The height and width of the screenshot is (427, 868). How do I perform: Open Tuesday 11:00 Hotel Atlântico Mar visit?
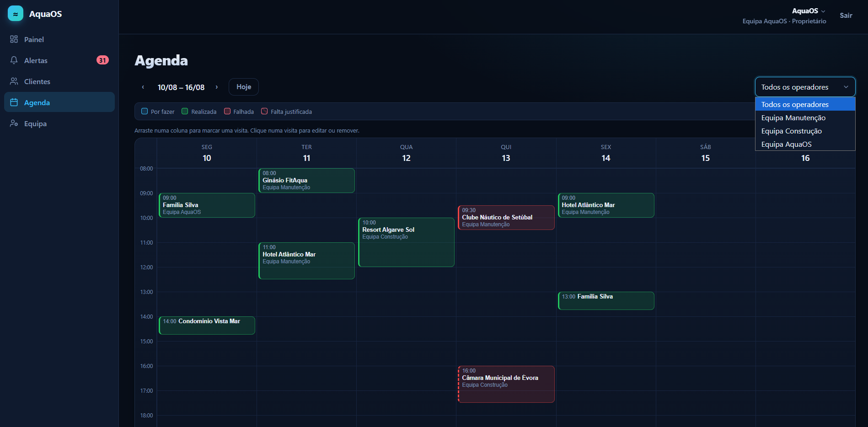(306, 261)
